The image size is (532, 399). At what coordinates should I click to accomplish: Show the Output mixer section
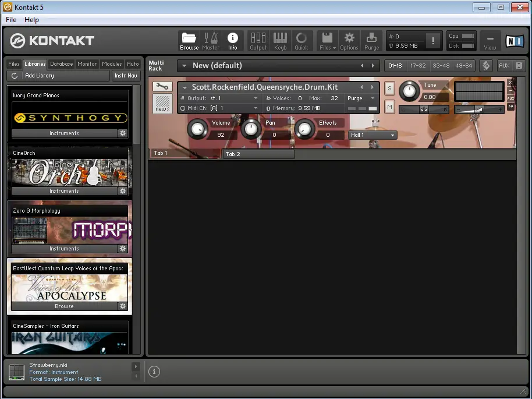[258, 41]
